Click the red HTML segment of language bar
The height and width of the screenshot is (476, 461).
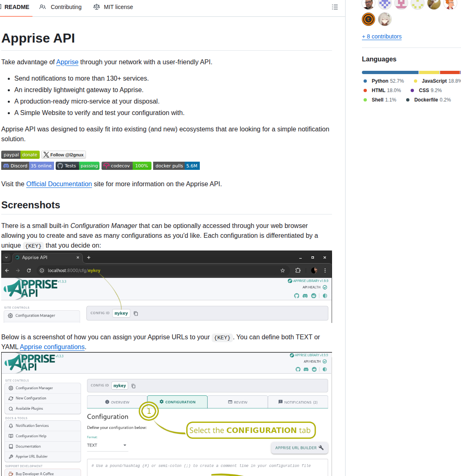pyautogui.click(x=450, y=72)
